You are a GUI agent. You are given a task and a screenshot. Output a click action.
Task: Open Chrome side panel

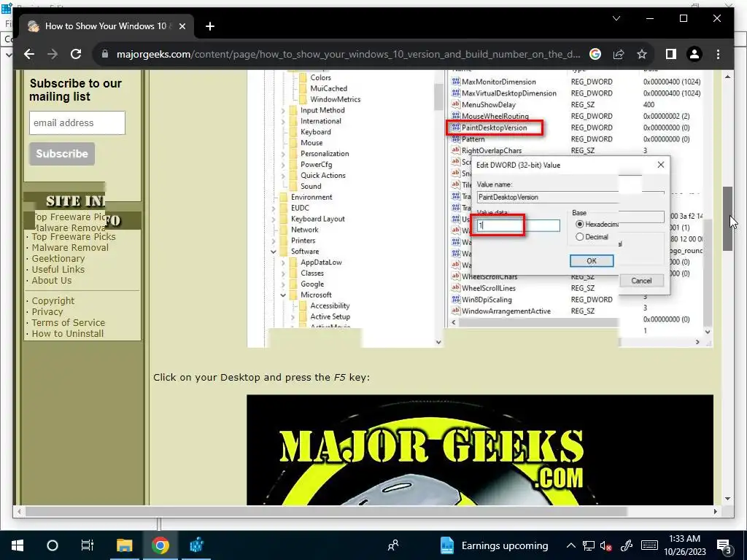click(671, 54)
